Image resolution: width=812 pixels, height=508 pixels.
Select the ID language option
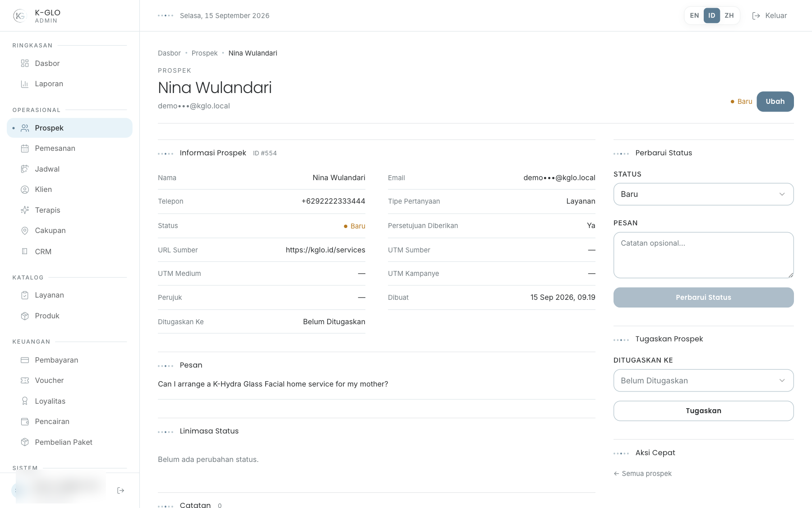click(711, 15)
